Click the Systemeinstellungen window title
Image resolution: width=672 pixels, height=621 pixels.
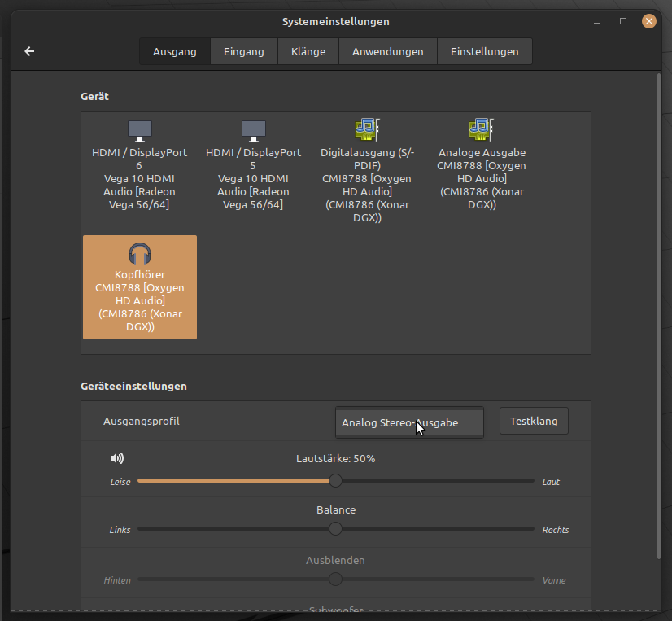tap(335, 21)
